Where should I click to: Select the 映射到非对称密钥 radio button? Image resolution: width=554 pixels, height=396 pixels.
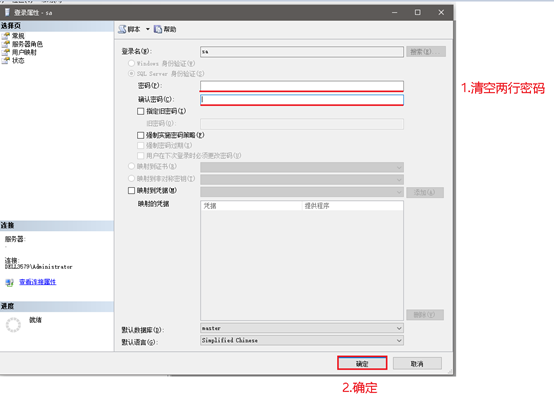coord(131,178)
